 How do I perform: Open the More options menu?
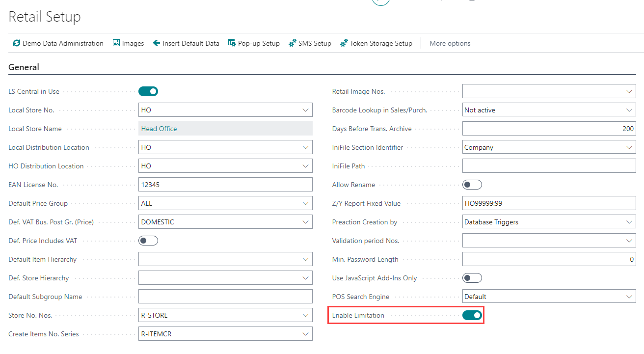pos(450,43)
